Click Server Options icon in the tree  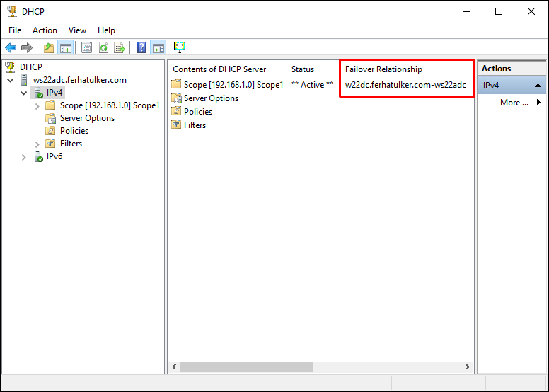(x=50, y=118)
